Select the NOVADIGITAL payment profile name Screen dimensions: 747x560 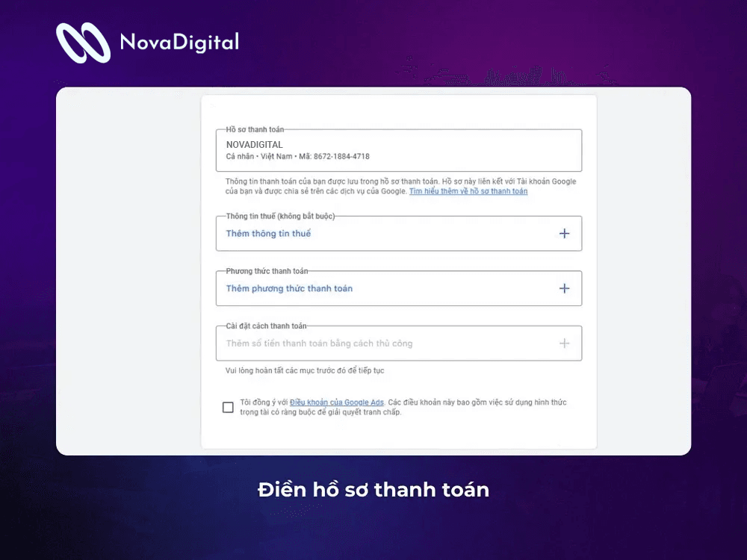(x=254, y=145)
